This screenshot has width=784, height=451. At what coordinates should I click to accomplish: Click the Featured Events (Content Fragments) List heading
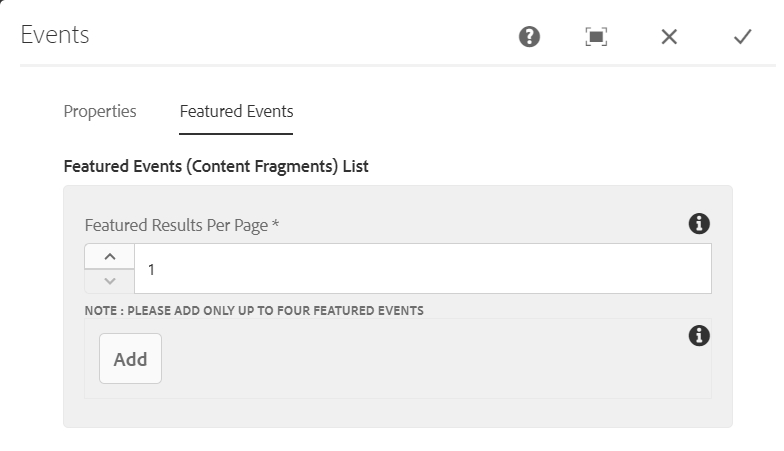216,166
